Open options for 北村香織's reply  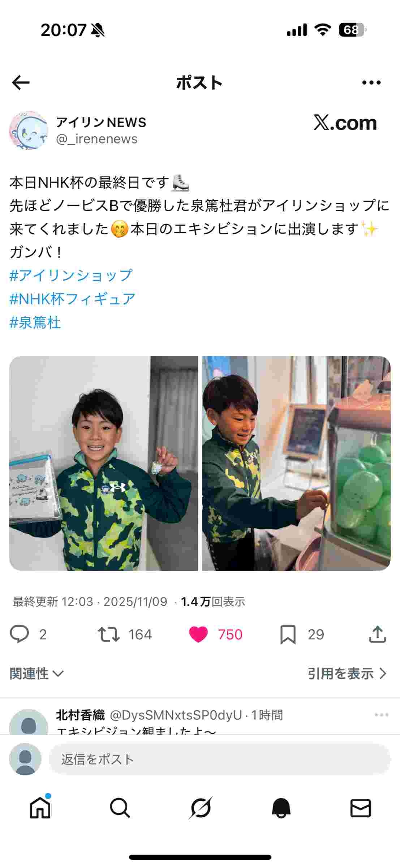pos(382,715)
